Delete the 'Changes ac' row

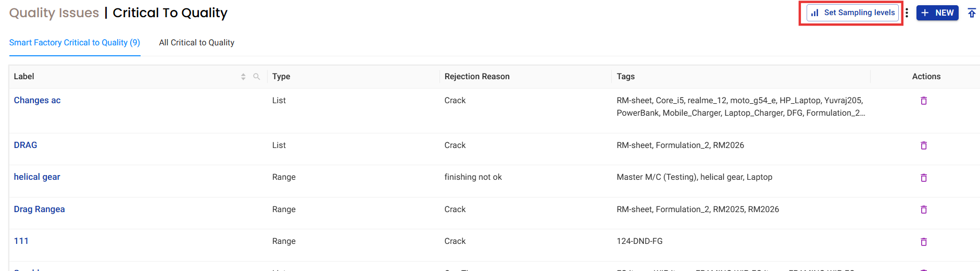923,101
